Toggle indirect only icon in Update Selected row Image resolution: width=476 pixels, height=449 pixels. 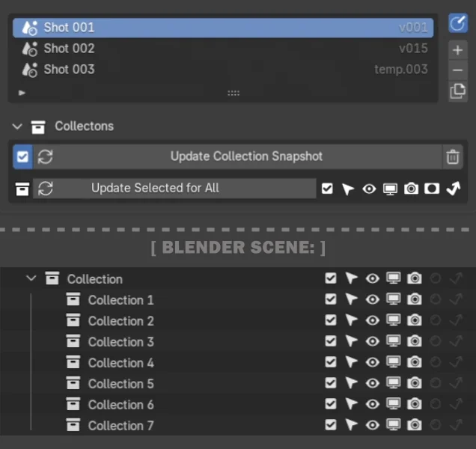(x=454, y=189)
